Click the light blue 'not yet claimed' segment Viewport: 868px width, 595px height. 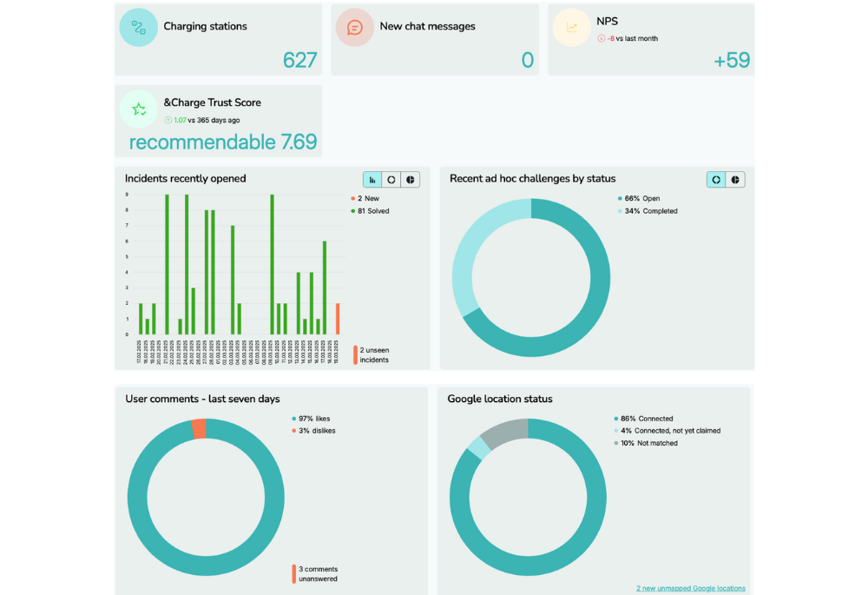[479, 449]
